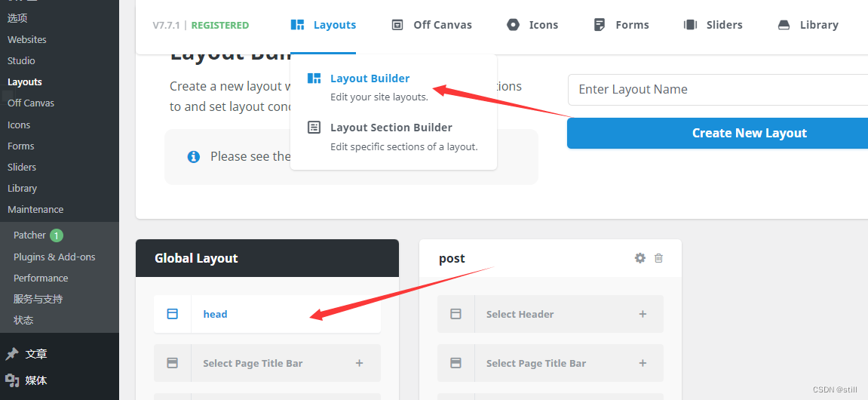Click the hexagon Icons icon in top bar
Image resolution: width=868 pixels, height=400 pixels.
click(x=513, y=25)
